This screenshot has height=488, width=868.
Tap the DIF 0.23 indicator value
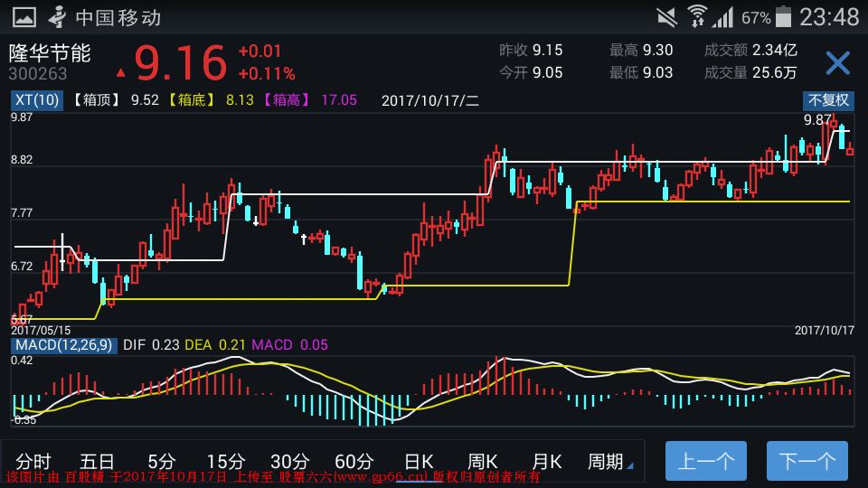(x=151, y=345)
